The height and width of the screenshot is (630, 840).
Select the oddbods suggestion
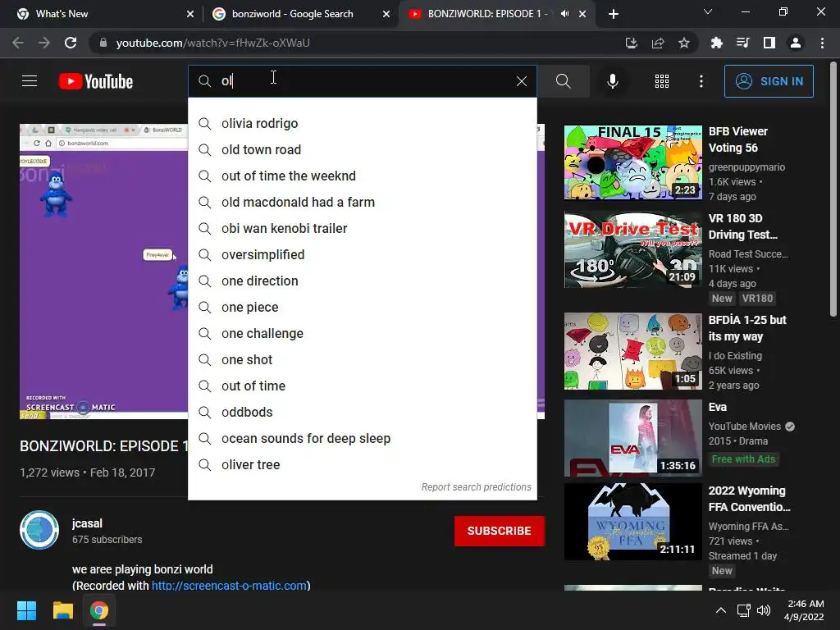click(x=362, y=412)
